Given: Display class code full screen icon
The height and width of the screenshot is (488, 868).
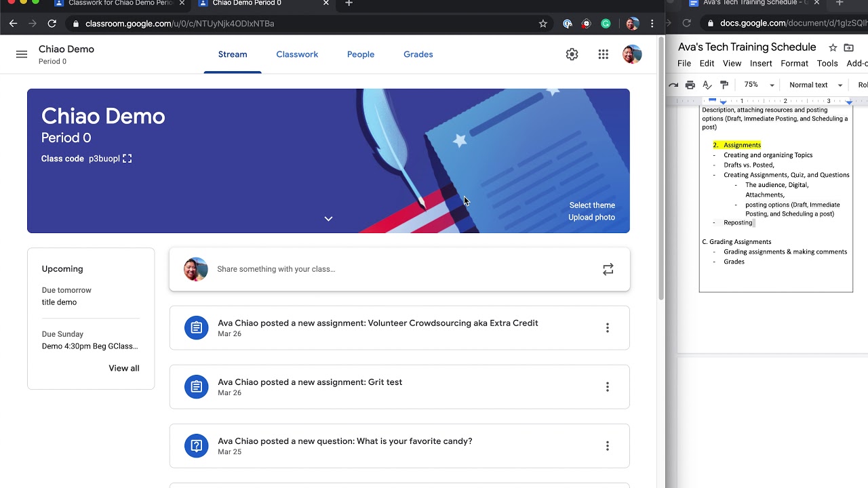Looking at the screenshot, I should coord(127,159).
